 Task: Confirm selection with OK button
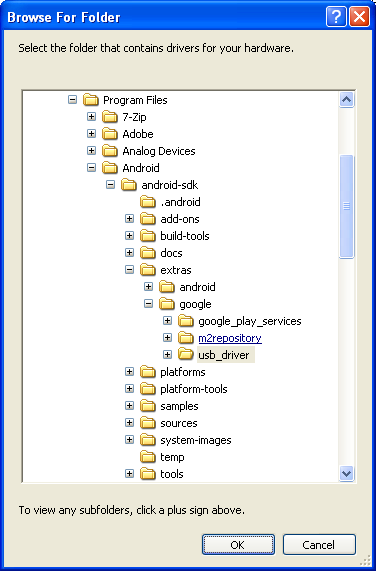point(238,545)
